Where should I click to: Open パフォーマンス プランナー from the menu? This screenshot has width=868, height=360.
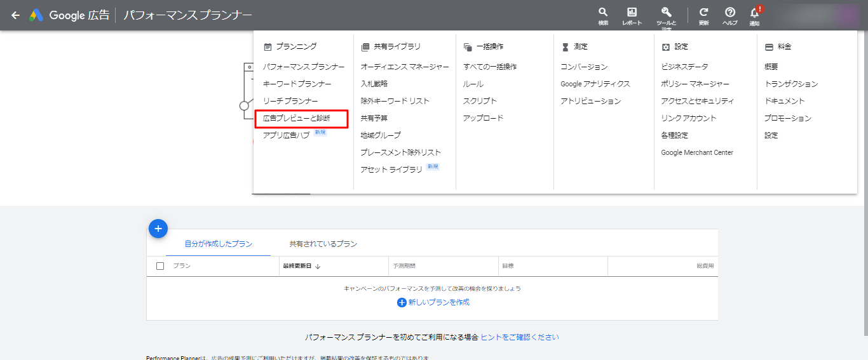coord(304,67)
